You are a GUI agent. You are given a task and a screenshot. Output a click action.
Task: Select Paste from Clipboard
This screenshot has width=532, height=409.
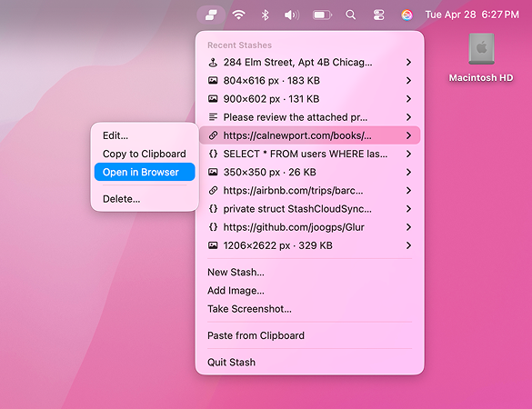click(x=310, y=335)
